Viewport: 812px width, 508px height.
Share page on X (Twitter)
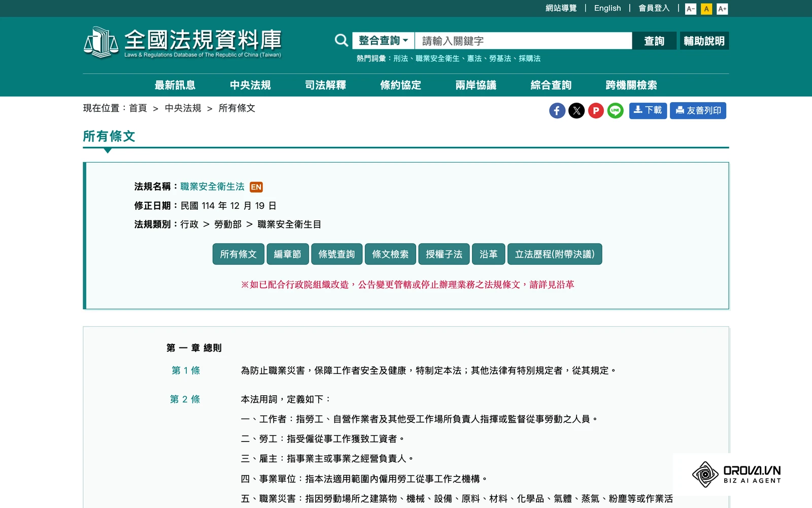577,111
